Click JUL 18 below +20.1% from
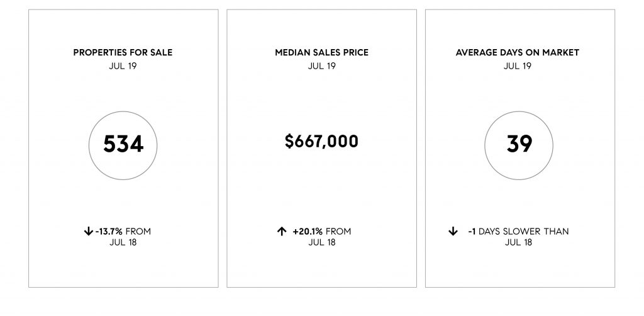This screenshot has height=316, width=644. coord(321,242)
